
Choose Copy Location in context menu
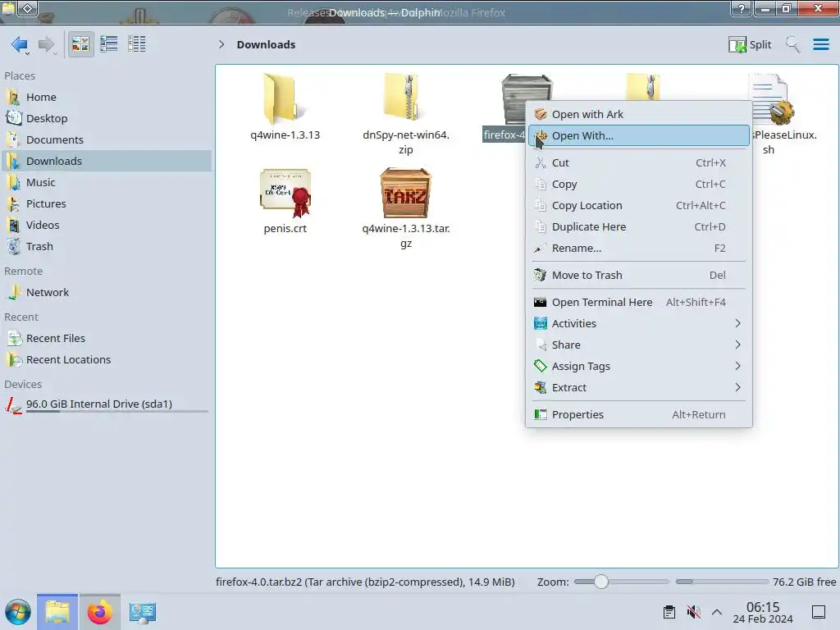tap(638, 206)
